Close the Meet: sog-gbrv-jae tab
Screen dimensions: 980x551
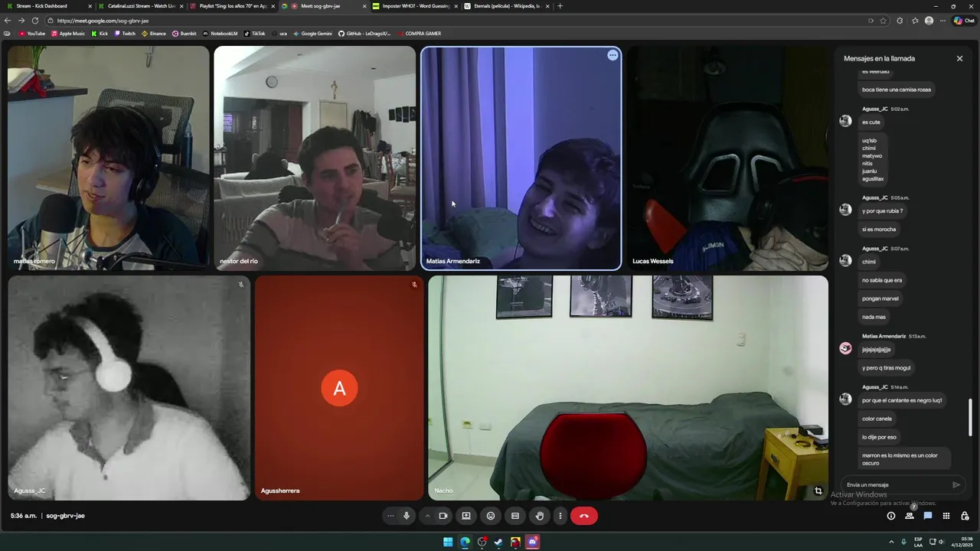click(x=364, y=6)
